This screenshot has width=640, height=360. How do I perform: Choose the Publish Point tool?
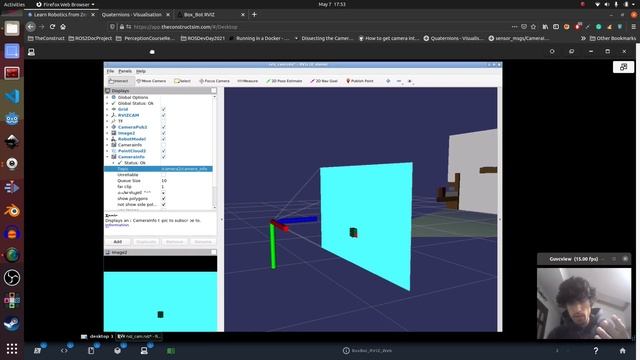360,81
